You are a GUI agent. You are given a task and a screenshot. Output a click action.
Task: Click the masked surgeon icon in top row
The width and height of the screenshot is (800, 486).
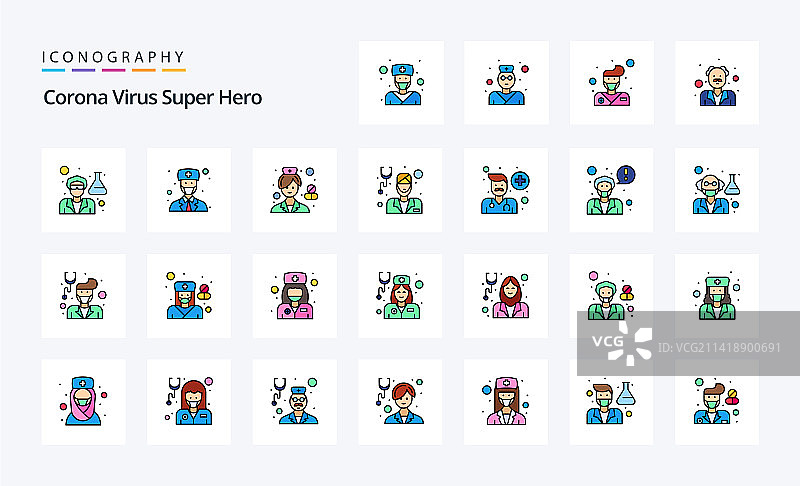coord(401,83)
